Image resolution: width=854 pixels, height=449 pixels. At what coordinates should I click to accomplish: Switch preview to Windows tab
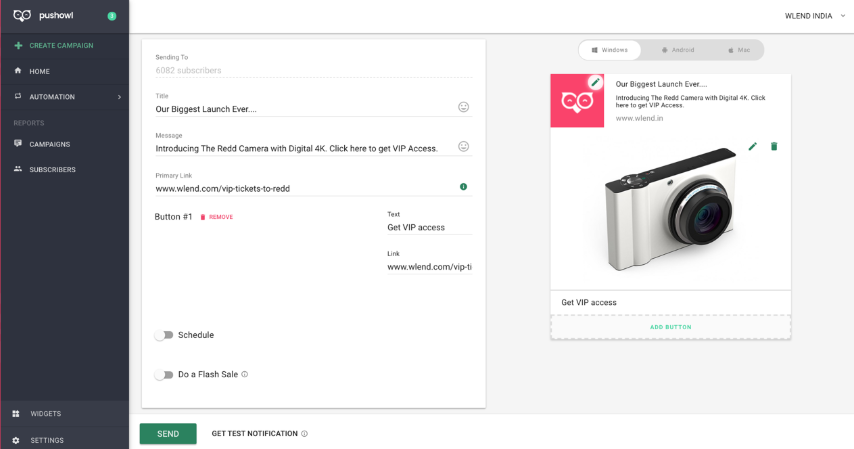(610, 50)
